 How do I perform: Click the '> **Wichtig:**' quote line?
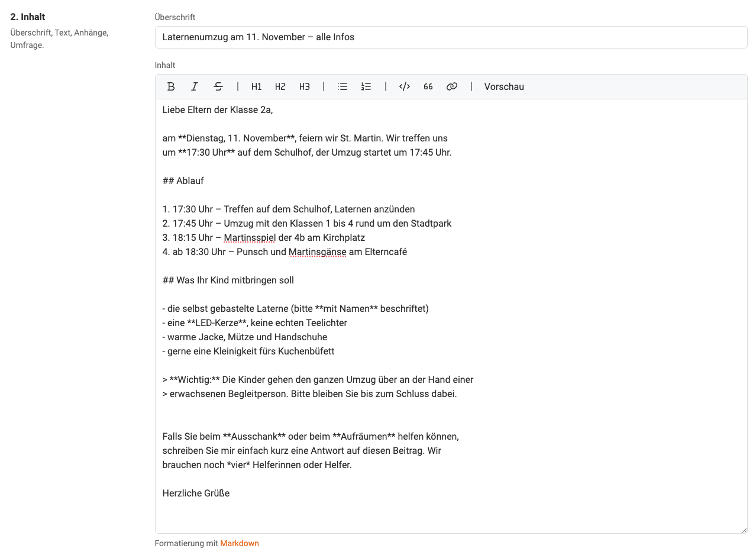pyautogui.click(x=318, y=380)
